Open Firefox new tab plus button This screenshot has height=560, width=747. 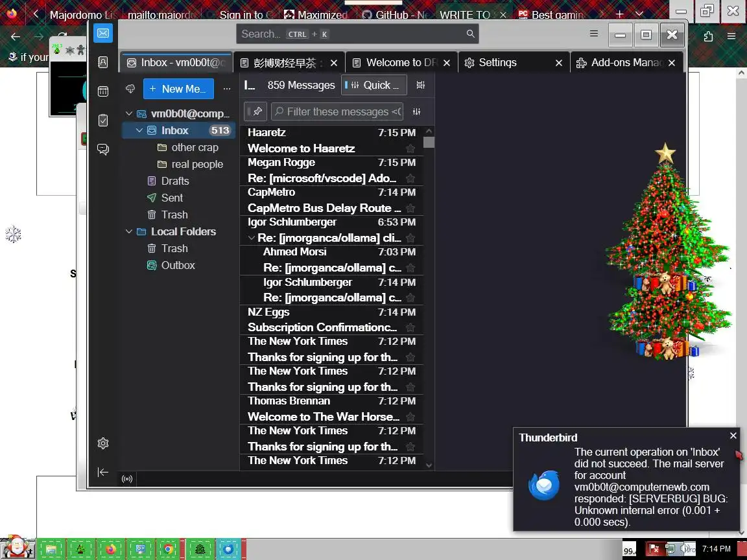[x=619, y=14]
